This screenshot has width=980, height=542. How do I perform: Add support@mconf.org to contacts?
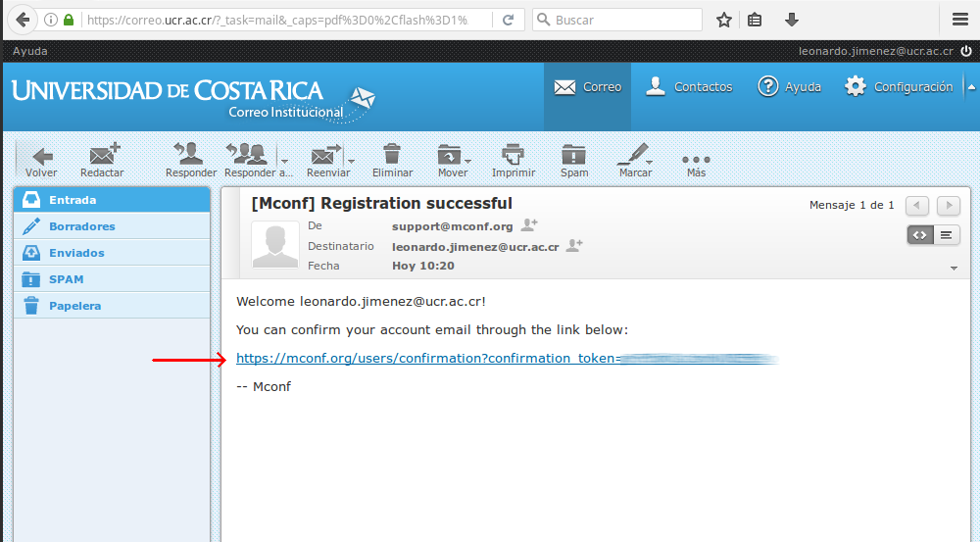(529, 225)
